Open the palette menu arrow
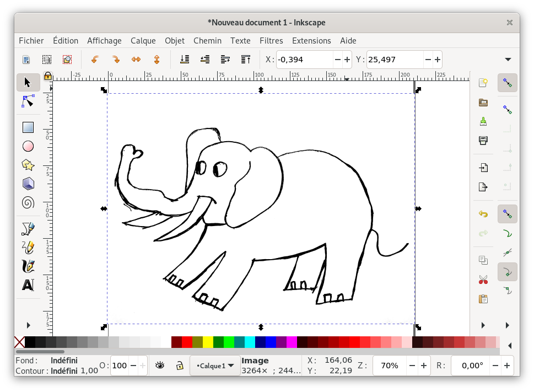 tap(510, 346)
